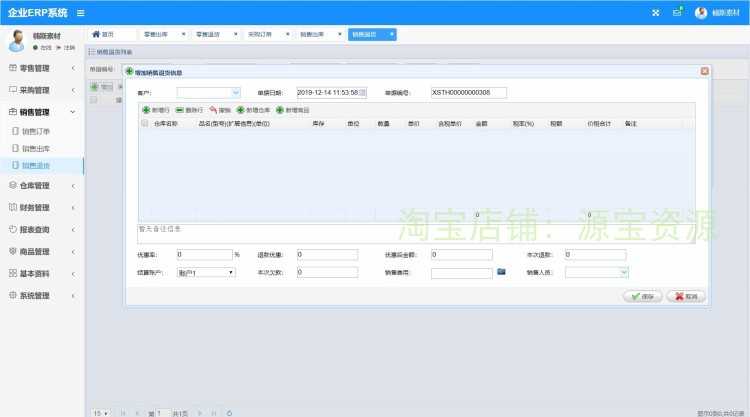Click the refresh icon in pagination bar
The width and height of the screenshot is (750, 417).
[230, 413]
